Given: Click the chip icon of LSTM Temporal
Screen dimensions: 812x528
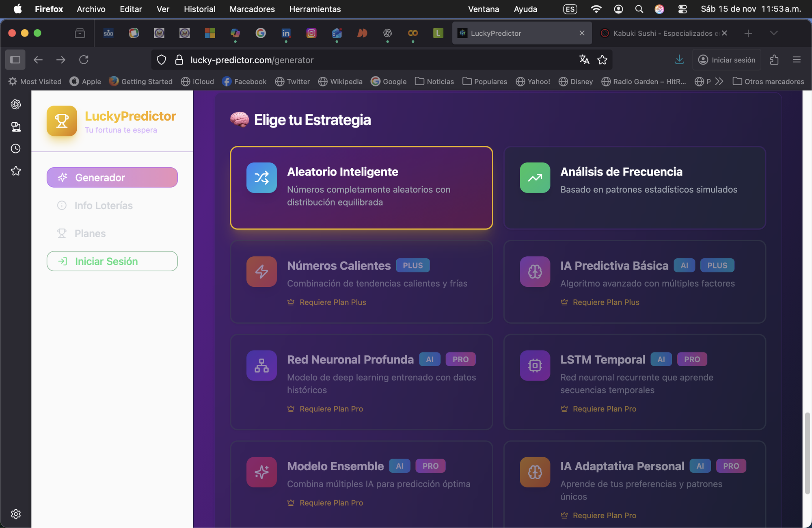Looking at the screenshot, I should click(x=535, y=366).
